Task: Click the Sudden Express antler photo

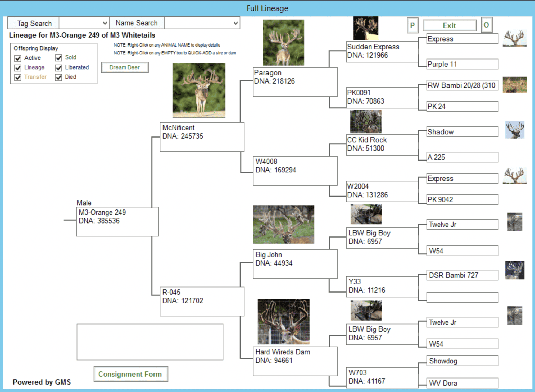Action: (x=366, y=28)
